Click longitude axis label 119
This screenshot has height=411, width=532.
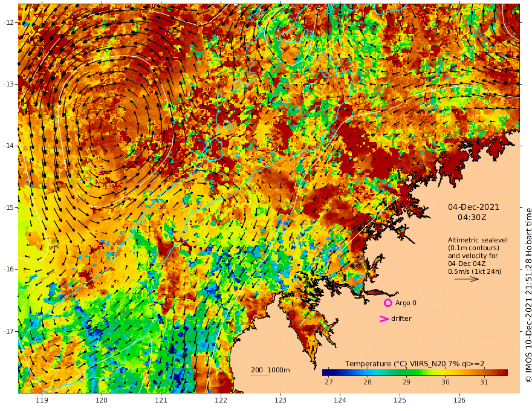(x=42, y=400)
